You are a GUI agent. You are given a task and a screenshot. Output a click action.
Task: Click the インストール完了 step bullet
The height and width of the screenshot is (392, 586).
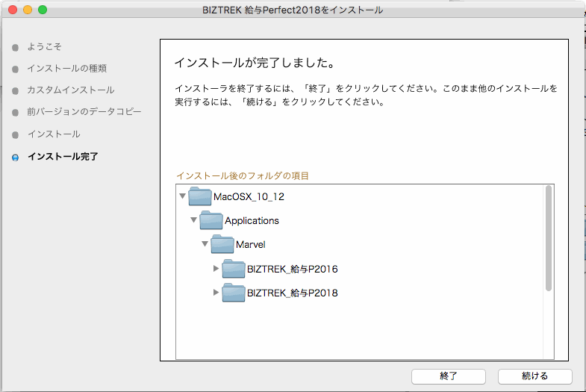16,158
